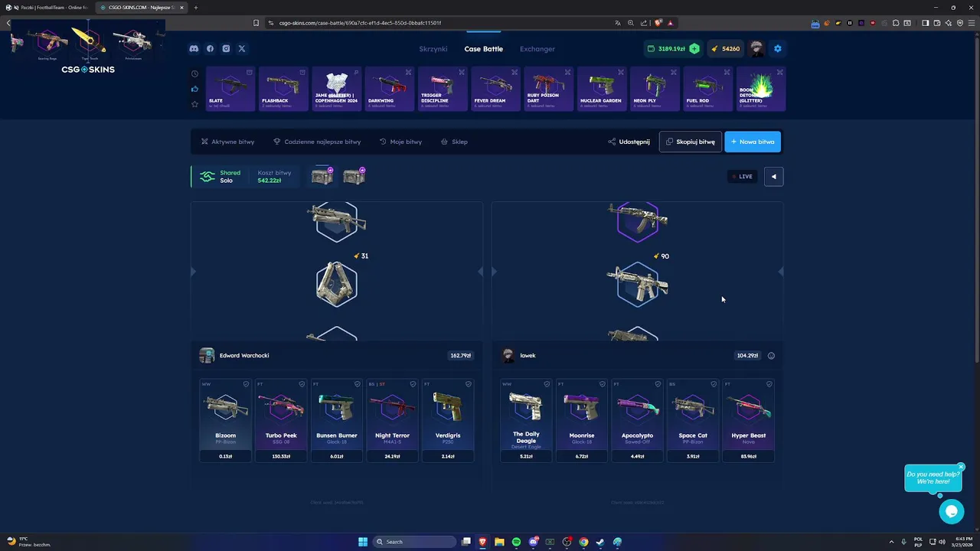
Task: Click the right arrow of Edward's roll panel
Action: (x=480, y=272)
